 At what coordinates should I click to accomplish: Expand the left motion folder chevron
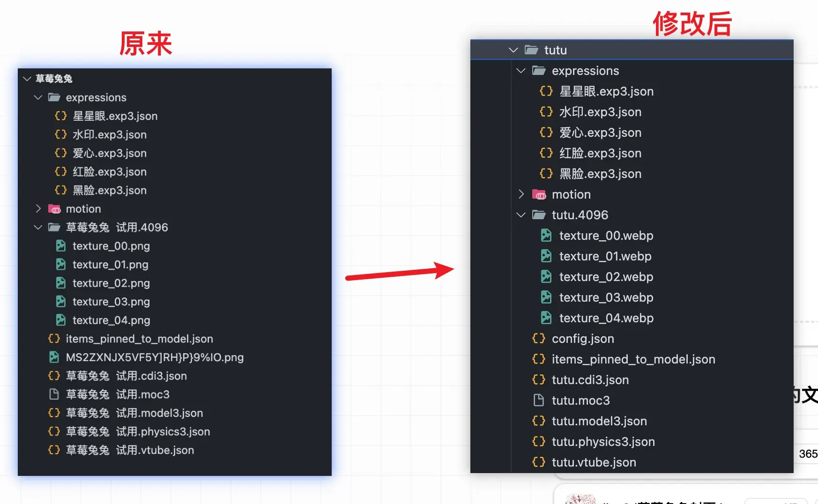coord(38,209)
